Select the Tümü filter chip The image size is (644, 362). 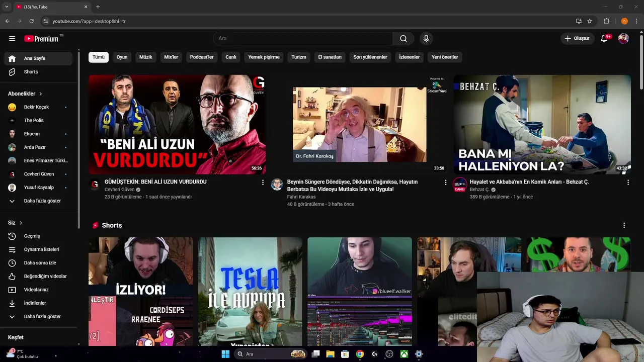(x=99, y=57)
